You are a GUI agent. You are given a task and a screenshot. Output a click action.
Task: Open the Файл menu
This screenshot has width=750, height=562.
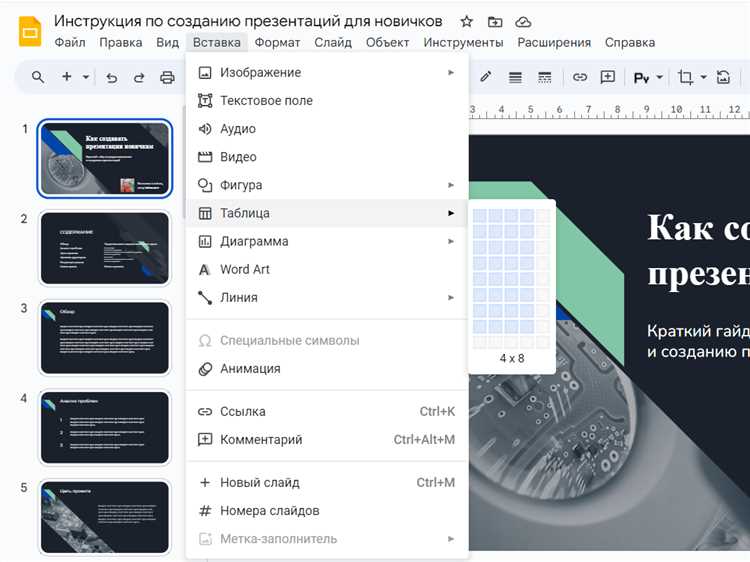70,43
